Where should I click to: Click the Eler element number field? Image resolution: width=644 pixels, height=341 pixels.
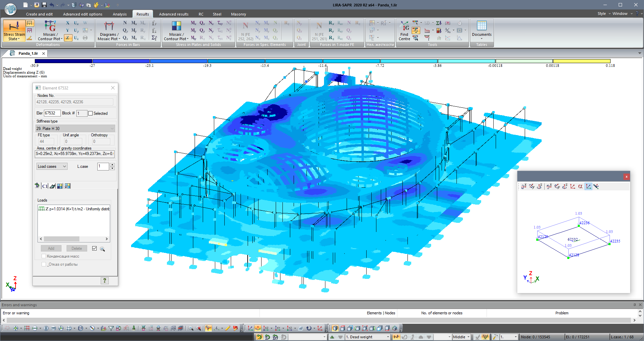(52, 113)
